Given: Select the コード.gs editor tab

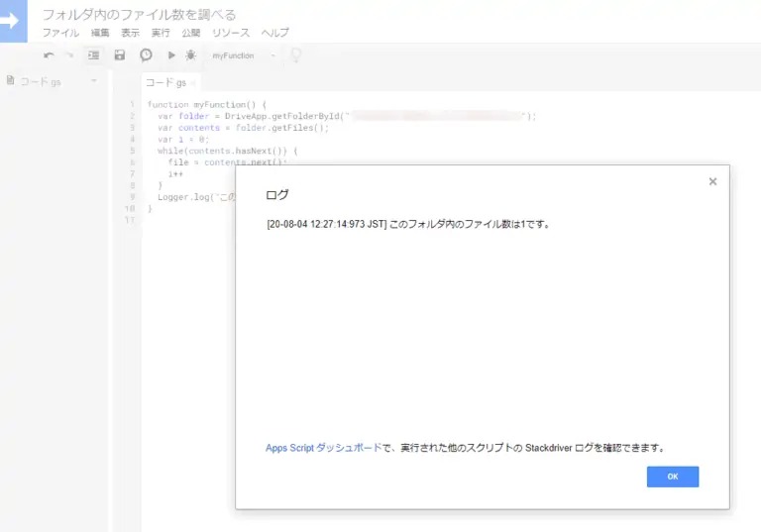Looking at the screenshot, I should click(166, 83).
